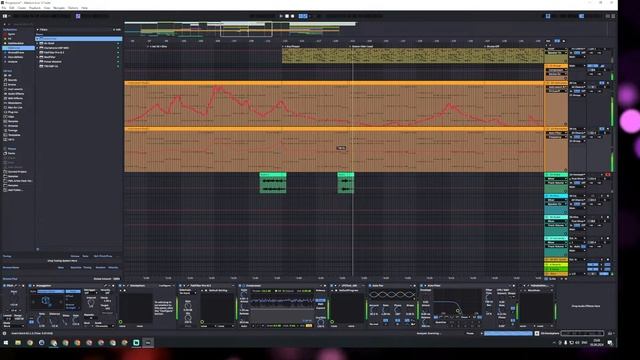Toggle the Auto Filter device activator
The height and width of the screenshot is (360, 640).
pos(422,286)
